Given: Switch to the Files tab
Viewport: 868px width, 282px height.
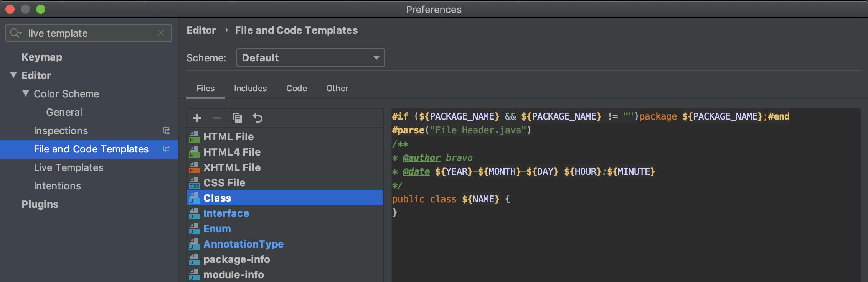Looking at the screenshot, I should (205, 89).
